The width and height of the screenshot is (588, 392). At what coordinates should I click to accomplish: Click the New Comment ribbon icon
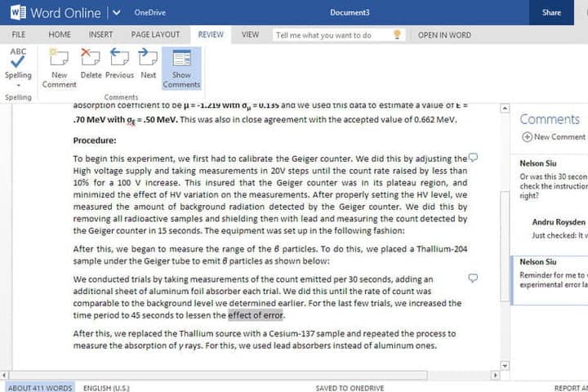pyautogui.click(x=59, y=59)
